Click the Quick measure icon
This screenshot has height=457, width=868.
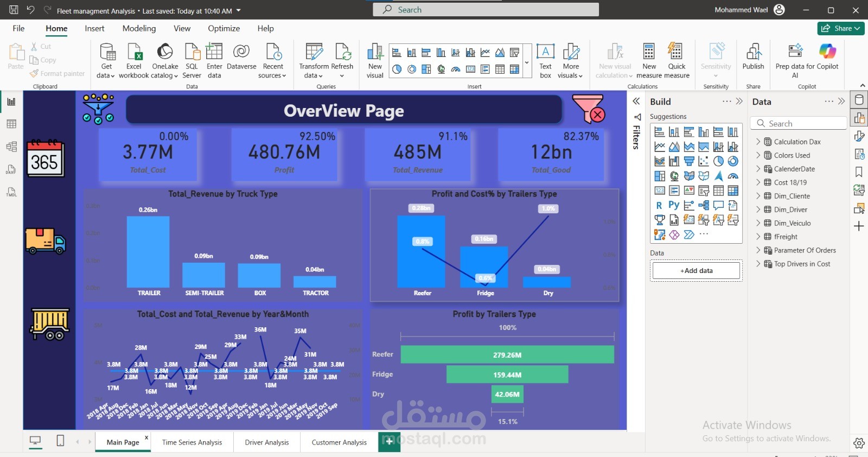[x=676, y=60]
